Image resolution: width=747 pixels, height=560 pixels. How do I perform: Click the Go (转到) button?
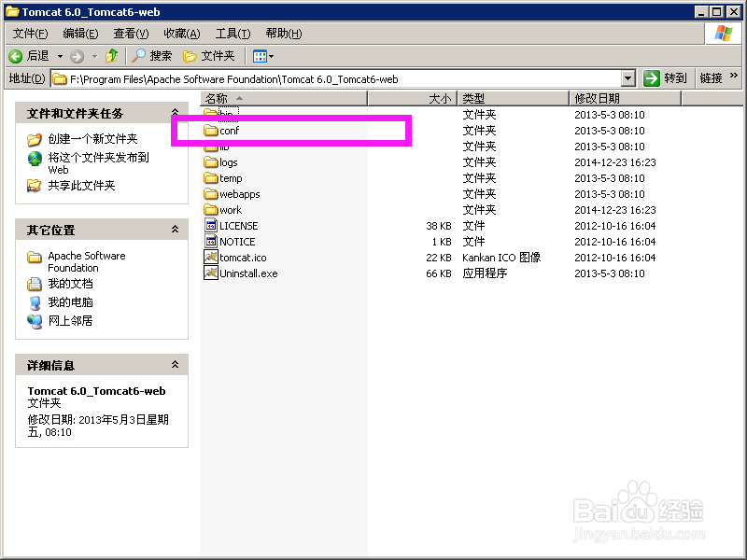[x=665, y=78]
